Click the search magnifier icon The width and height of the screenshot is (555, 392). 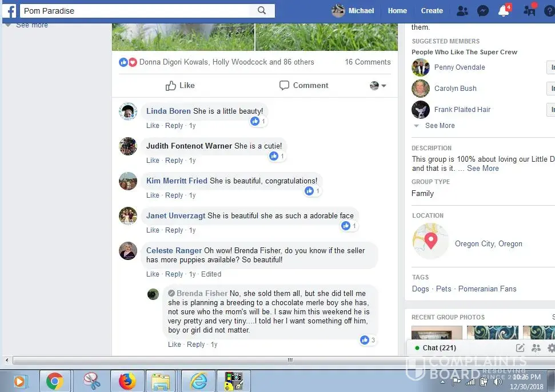262,11
